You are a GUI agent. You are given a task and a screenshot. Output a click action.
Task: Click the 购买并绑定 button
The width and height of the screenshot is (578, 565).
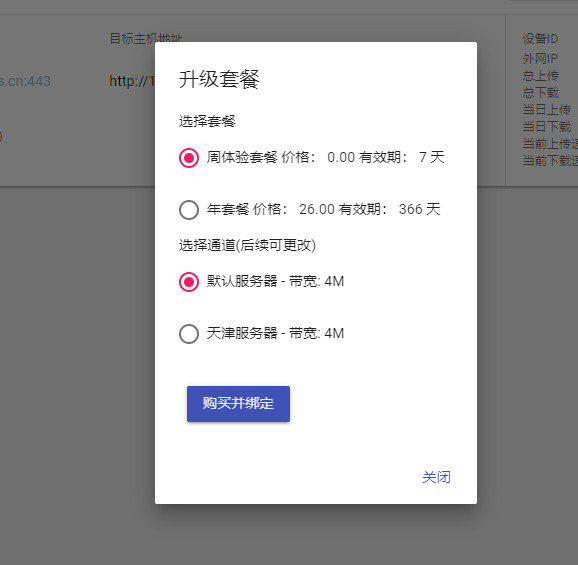click(238, 404)
